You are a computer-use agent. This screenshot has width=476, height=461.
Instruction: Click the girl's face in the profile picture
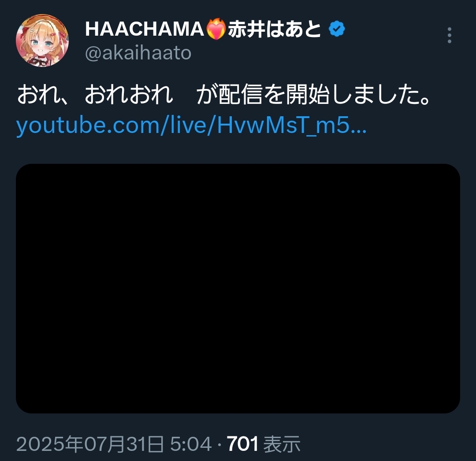tap(41, 42)
